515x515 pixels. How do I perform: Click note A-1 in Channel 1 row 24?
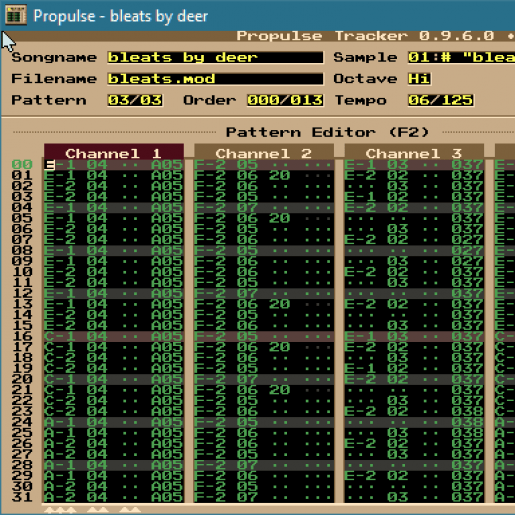point(60,422)
